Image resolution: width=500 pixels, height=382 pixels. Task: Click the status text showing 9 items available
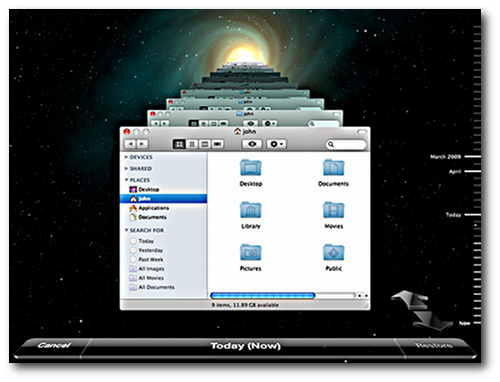(x=245, y=305)
